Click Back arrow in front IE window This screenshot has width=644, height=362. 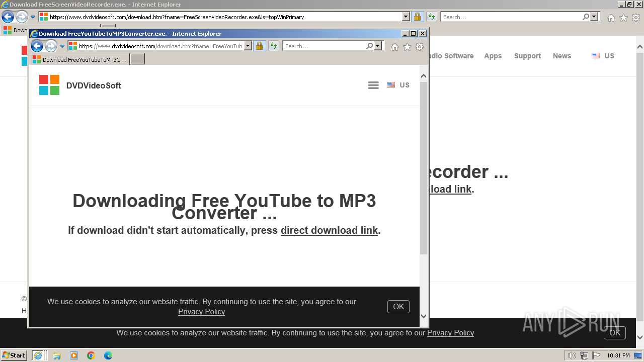coord(37,46)
